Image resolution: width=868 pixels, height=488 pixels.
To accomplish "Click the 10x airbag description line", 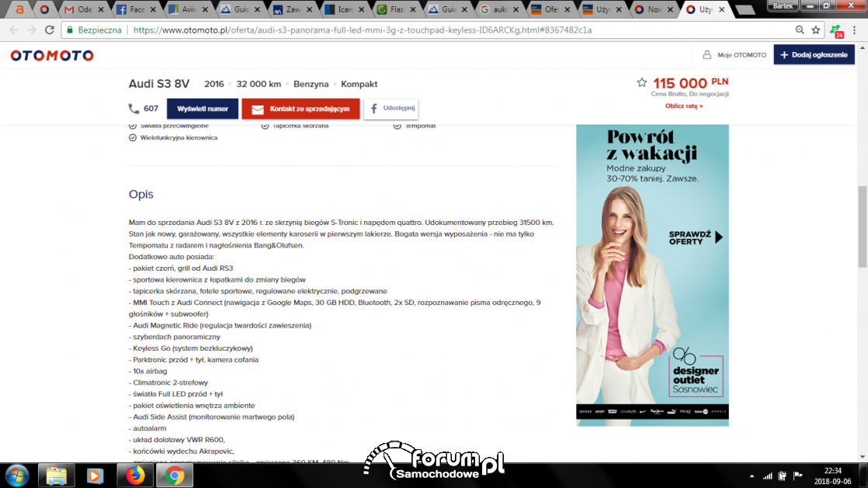I will click(x=148, y=372).
